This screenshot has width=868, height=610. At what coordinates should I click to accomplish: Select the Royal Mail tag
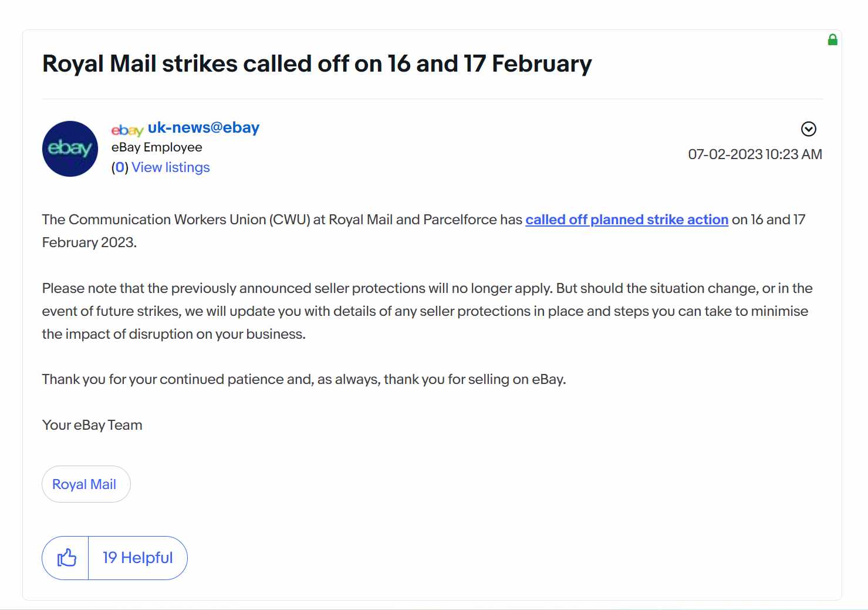(86, 484)
